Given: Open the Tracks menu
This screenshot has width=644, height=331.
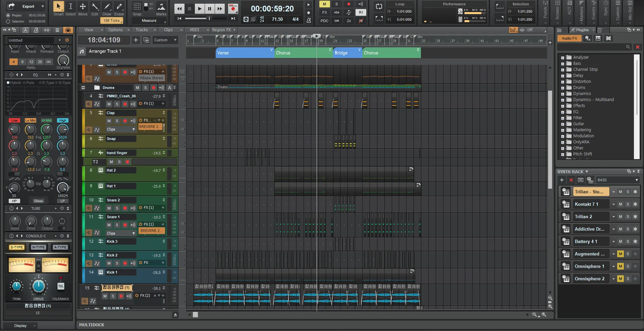Looking at the screenshot, I should [x=142, y=30].
